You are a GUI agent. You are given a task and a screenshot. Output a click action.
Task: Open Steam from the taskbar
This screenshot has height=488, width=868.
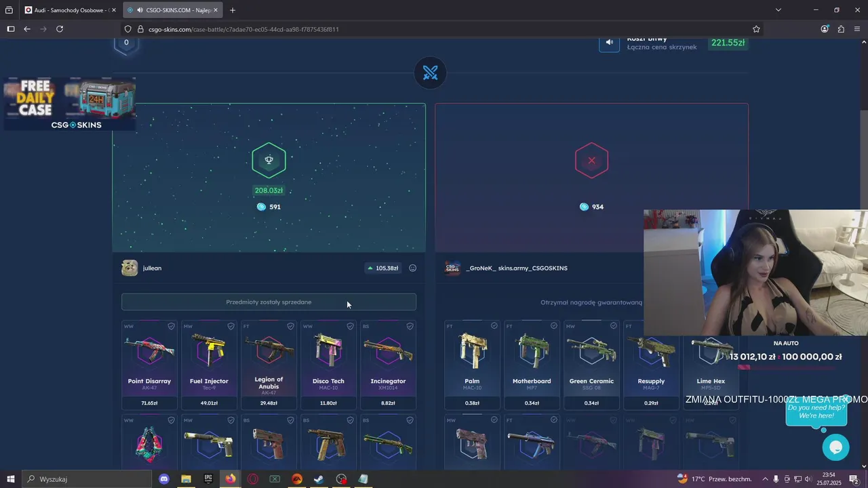[319, 479]
